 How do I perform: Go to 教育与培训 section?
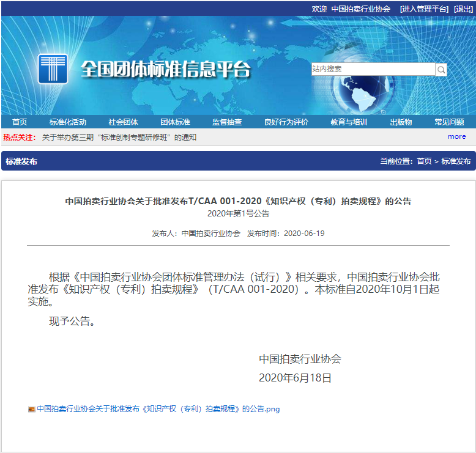pos(349,122)
